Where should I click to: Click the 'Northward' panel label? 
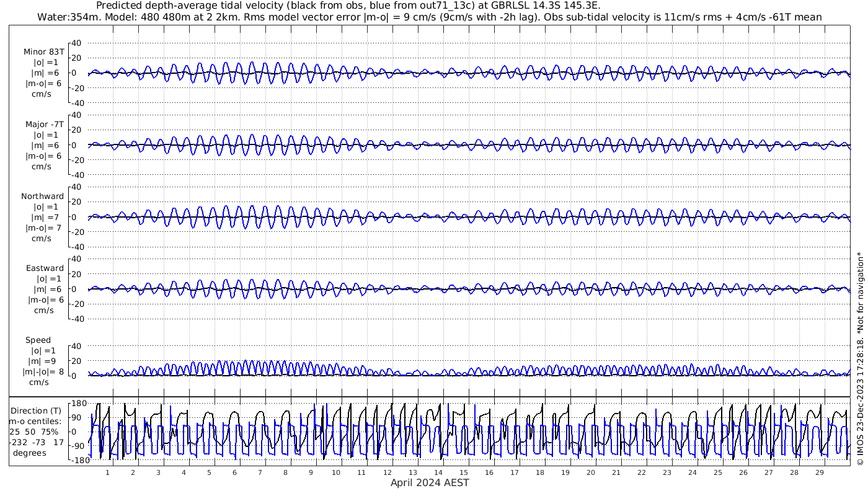click(42, 197)
